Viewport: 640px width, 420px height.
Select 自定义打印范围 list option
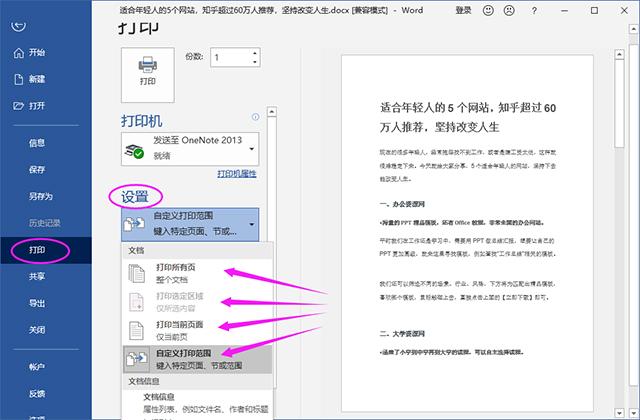pyautogui.click(x=198, y=359)
